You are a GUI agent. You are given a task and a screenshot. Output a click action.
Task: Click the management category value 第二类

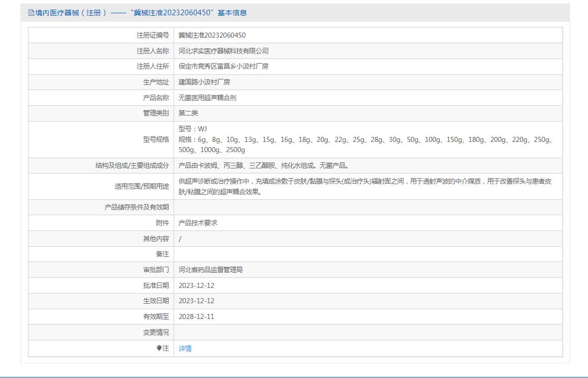pyautogui.click(x=188, y=113)
